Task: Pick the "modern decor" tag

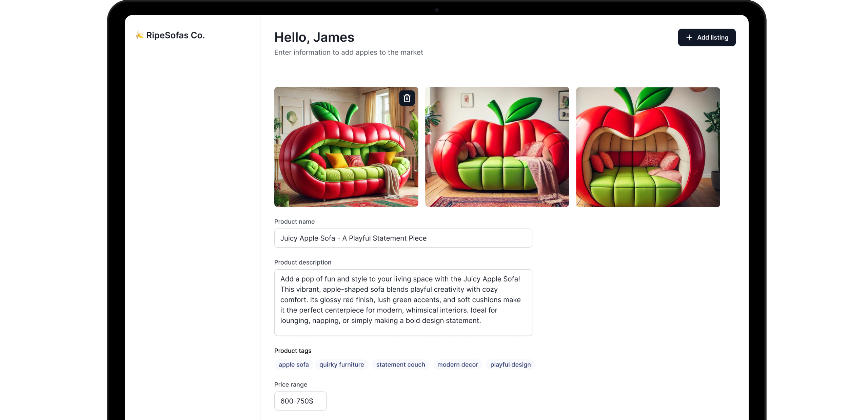Action: click(457, 364)
